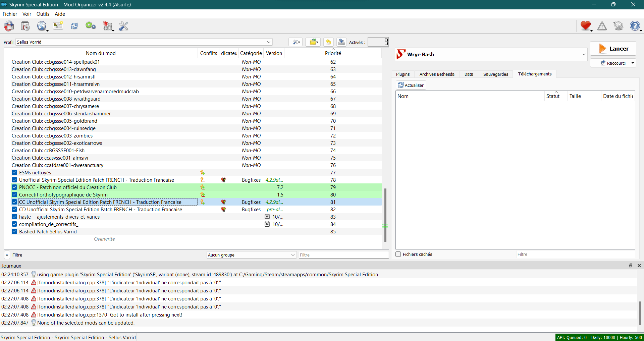Viewport: 644px width, 341px height.
Task: Open the puzzle-piece tools plugin icon
Action: [x=107, y=26]
